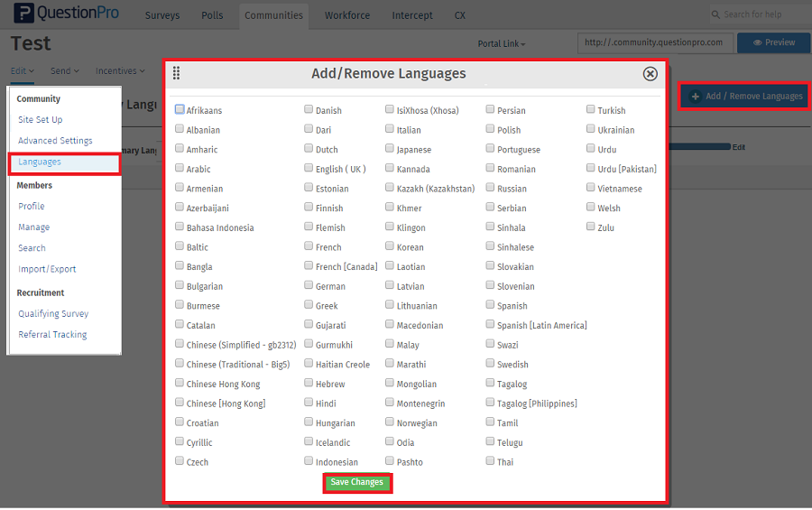Switch to the CX tab
Image resolution: width=812 pixels, height=510 pixels.
[460, 15]
